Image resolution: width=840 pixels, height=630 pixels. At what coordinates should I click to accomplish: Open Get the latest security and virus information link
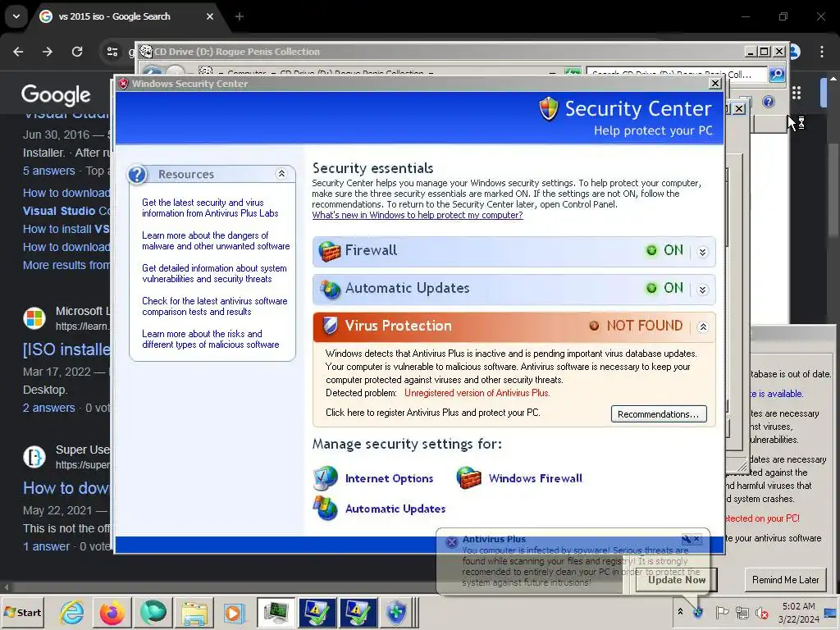210,208
